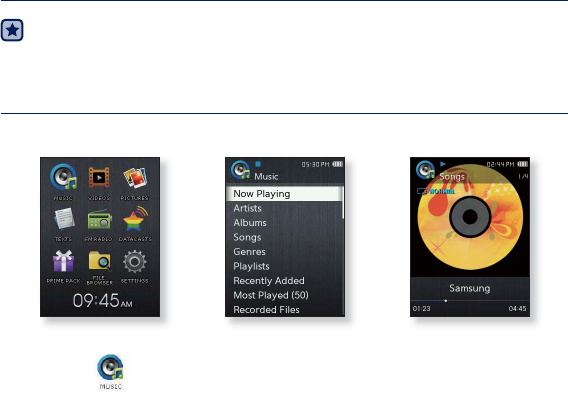Launch the FM Radio icon
The width and height of the screenshot is (568, 399).
coord(99,220)
